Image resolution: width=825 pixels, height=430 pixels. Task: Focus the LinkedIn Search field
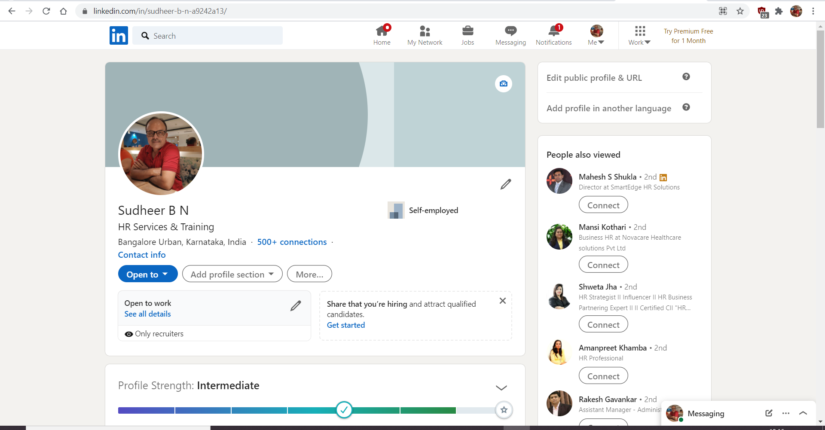pos(207,36)
